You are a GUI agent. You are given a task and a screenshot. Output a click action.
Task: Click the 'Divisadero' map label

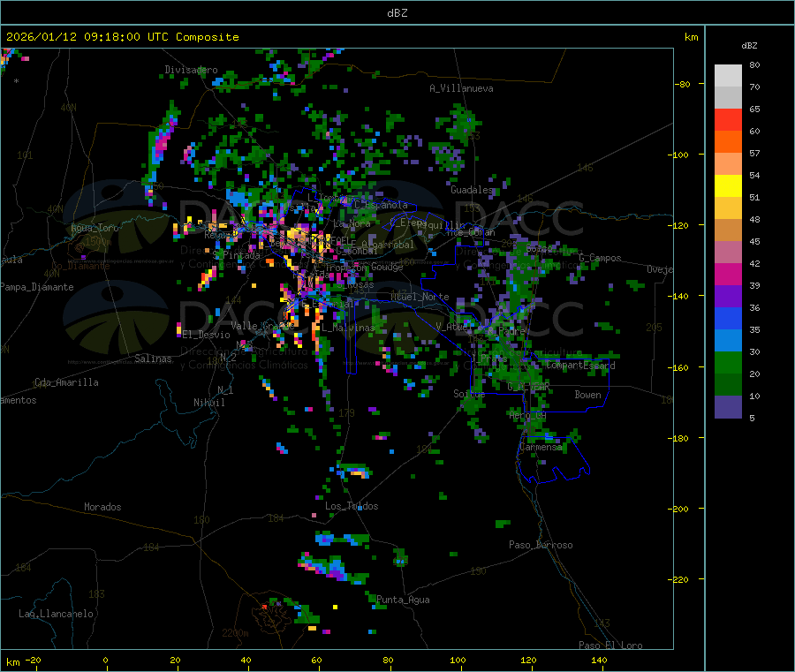tap(191, 70)
